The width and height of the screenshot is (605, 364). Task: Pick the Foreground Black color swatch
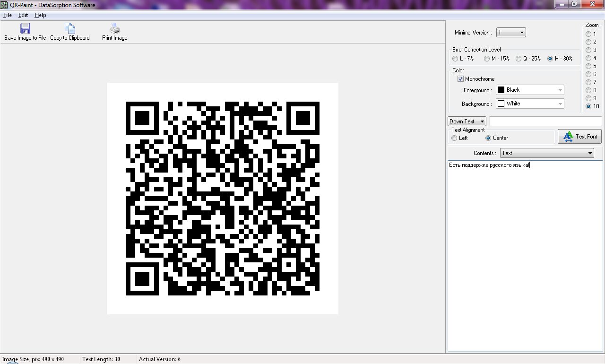click(x=501, y=90)
